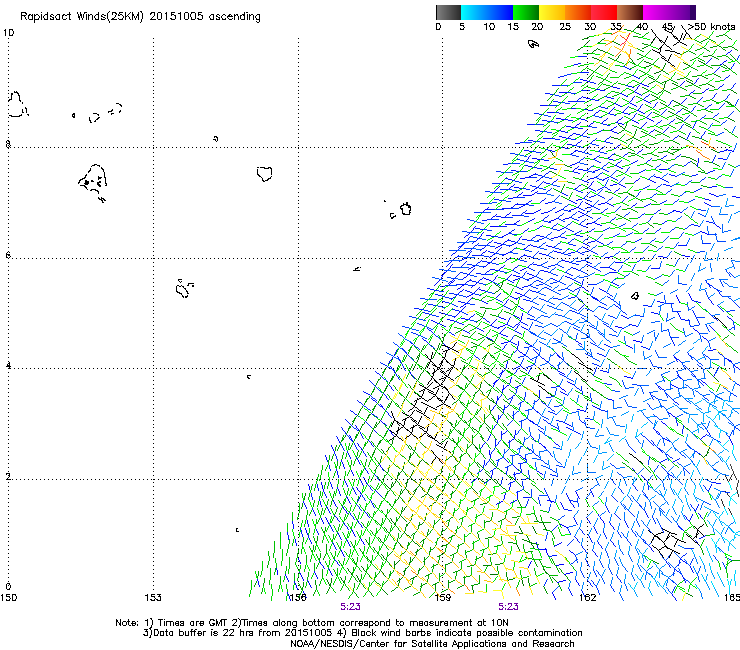Click the gray 0–5 knots legend segment
This screenshot has width=740, height=650.
pyautogui.click(x=448, y=12)
